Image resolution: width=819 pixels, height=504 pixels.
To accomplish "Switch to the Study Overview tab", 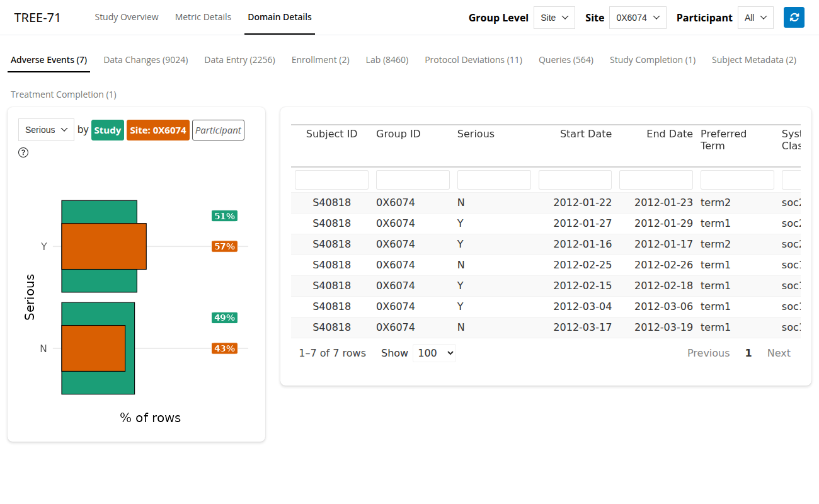I will coord(127,17).
